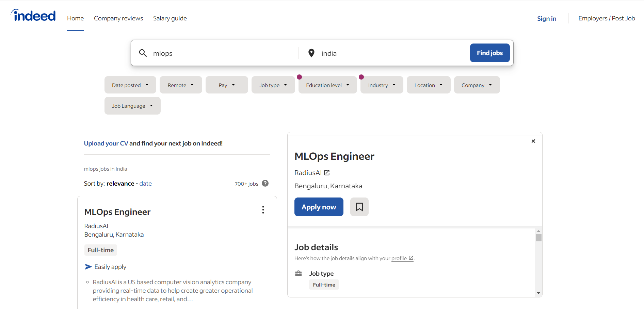Click scrollbar up arrow in details

[538, 231]
